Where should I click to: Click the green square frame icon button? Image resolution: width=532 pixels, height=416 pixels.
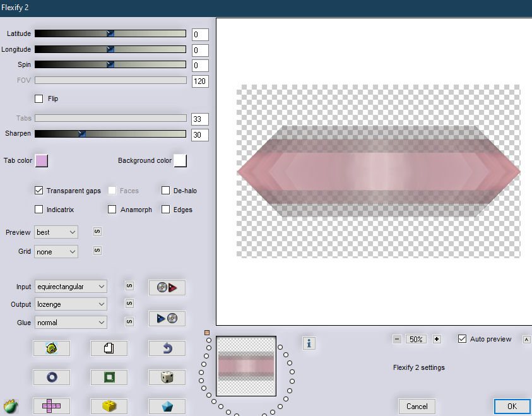[109, 377]
